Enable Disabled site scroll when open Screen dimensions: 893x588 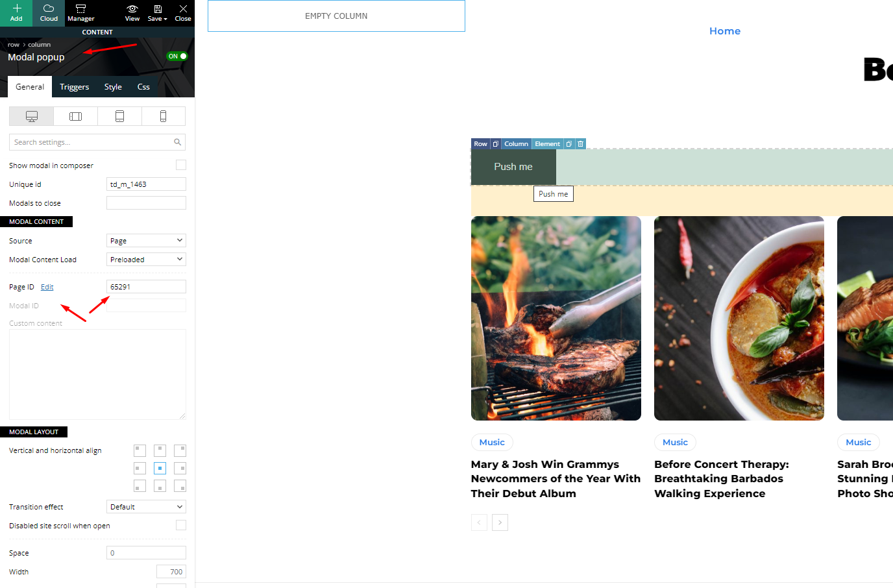[181, 525]
